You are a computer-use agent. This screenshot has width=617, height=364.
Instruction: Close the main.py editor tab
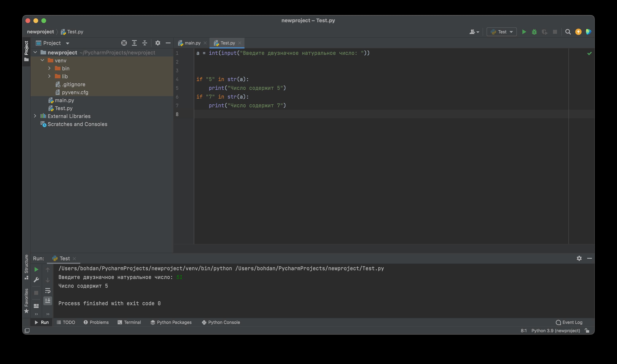point(205,43)
